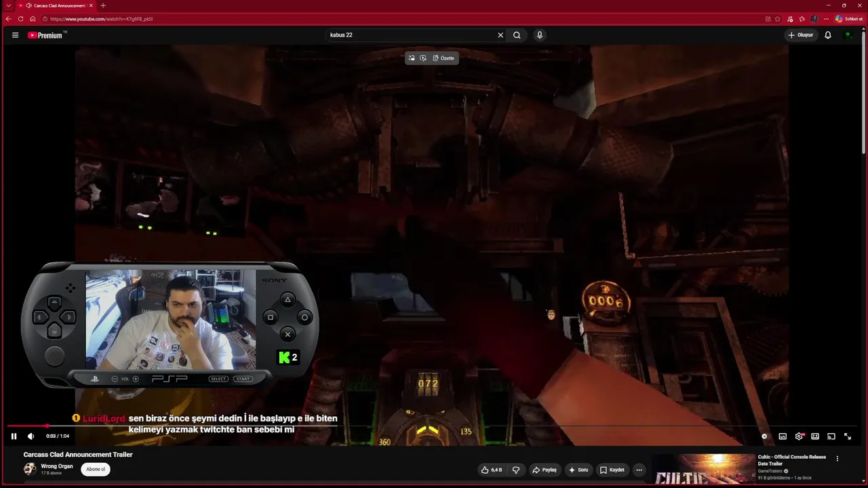Clear the search box text
This screenshot has height=488, width=868.
point(500,35)
